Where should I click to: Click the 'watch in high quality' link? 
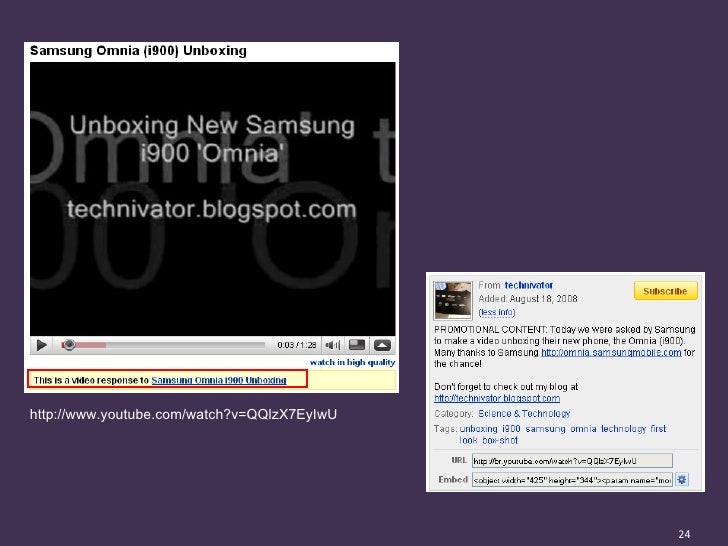pos(352,362)
